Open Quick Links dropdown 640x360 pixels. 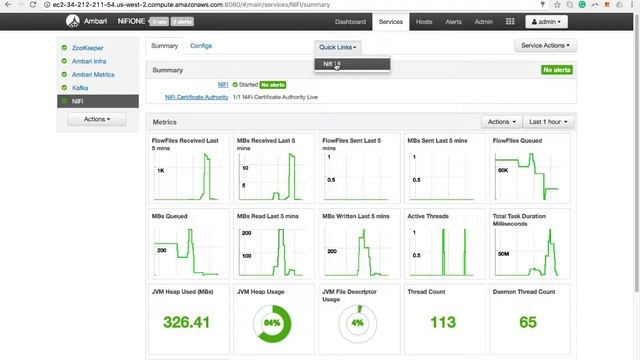pos(338,47)
